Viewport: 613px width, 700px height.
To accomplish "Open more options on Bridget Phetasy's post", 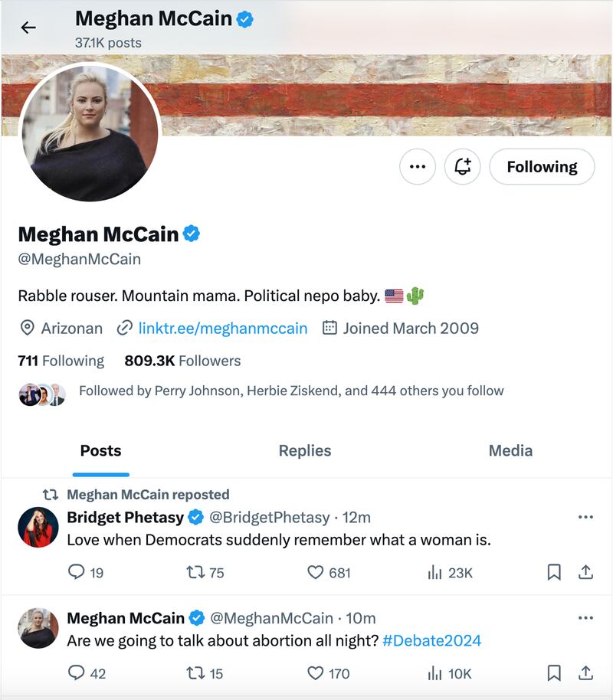I will (x=585, y=517).
